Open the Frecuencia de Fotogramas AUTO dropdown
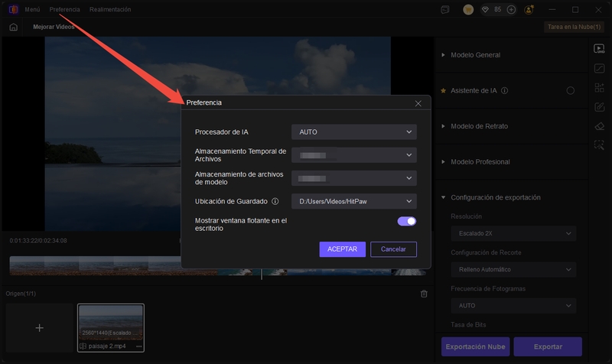 click(x=513, y=305)
